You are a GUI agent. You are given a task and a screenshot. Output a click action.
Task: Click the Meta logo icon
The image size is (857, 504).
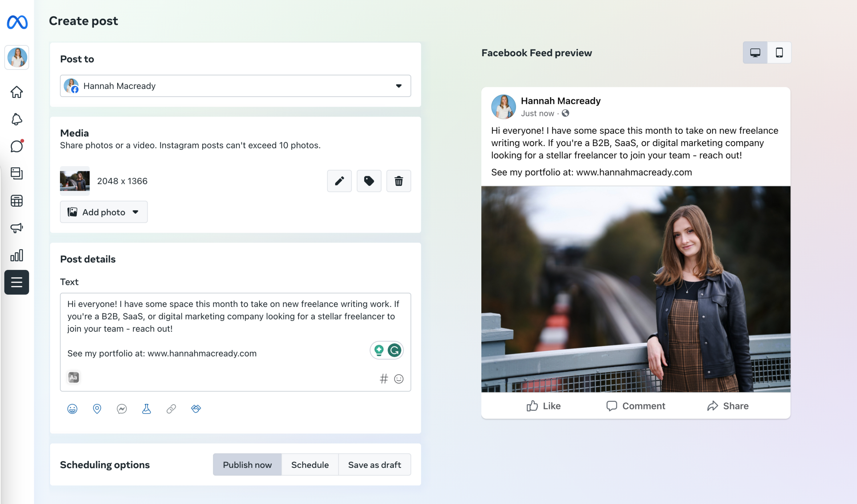point(17,22)
